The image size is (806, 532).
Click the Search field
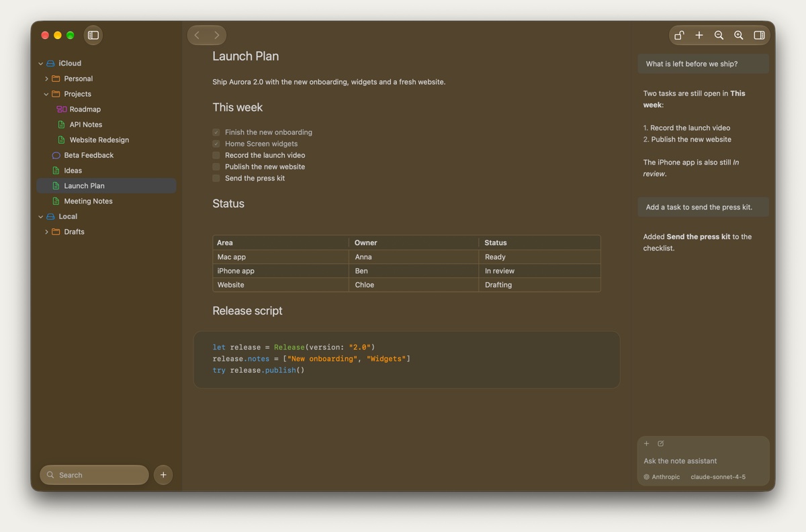[94, 475]
